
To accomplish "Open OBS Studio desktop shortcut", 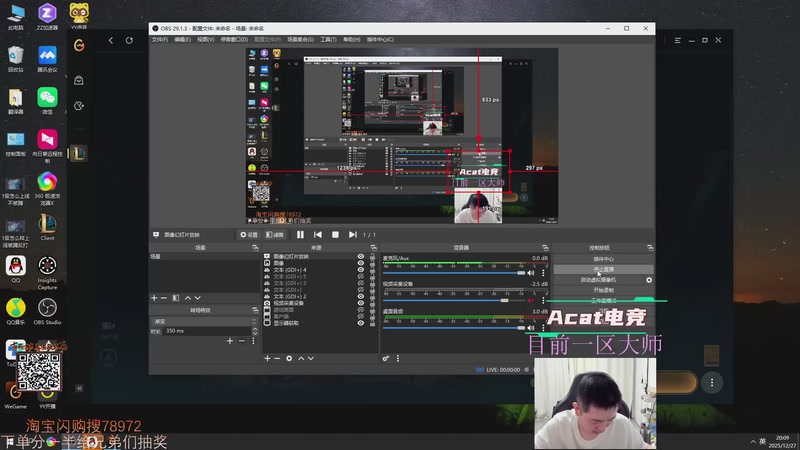I will tap(47, 312).
